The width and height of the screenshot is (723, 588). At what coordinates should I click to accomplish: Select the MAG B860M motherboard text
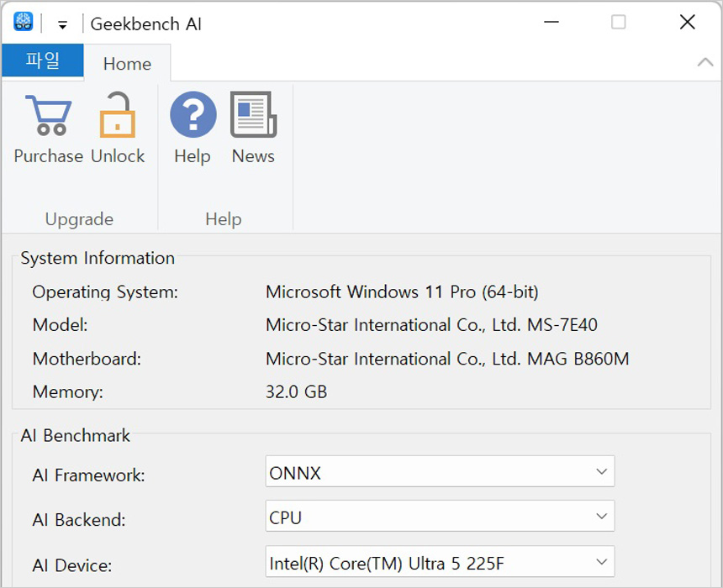[x=578, y=359]
